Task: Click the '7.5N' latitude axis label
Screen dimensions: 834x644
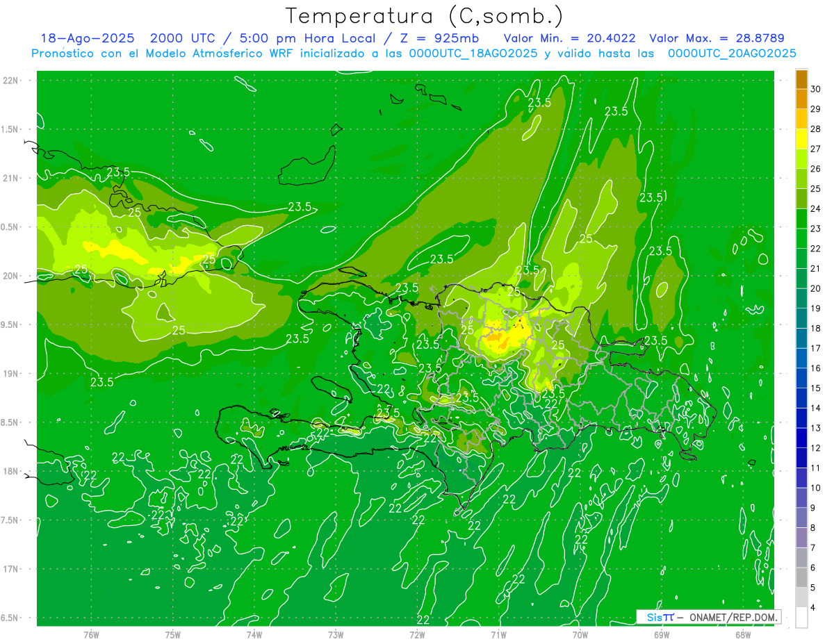Action: (10, 520)
